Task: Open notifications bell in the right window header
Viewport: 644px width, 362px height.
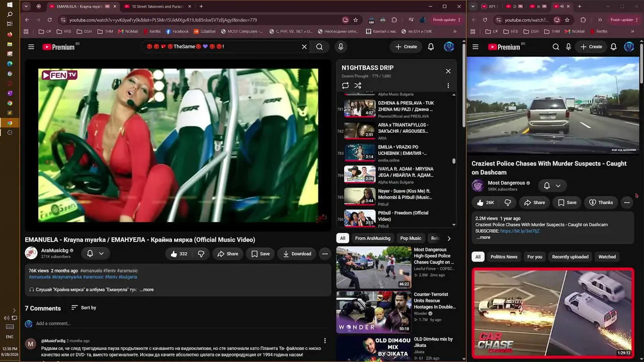Action: tap(614, 47)
